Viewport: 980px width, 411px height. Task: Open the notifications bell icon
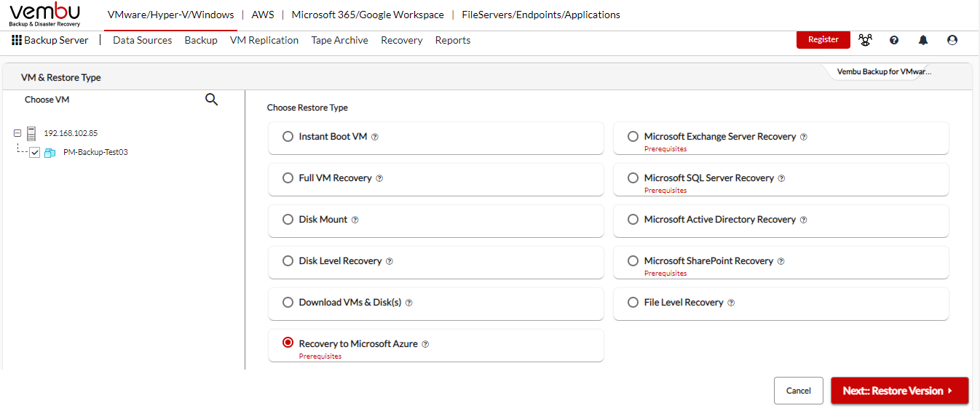coord(923,40)
